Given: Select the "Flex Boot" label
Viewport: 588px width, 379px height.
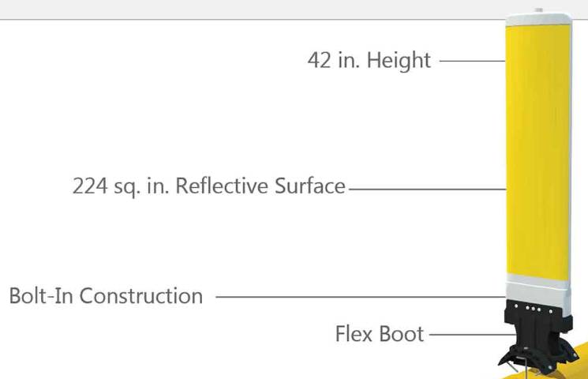Looking at the screenshot, I should pos(379,334).
